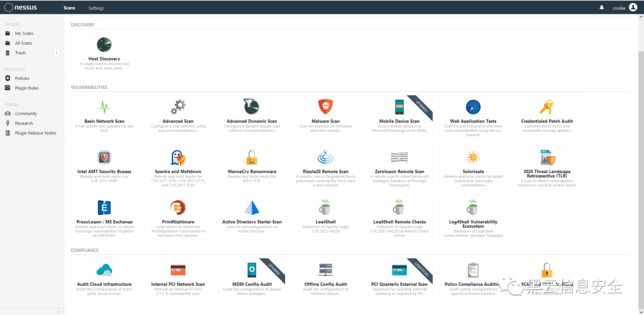Select the ProxyLogon MS Exchange icon

(104, 208)
